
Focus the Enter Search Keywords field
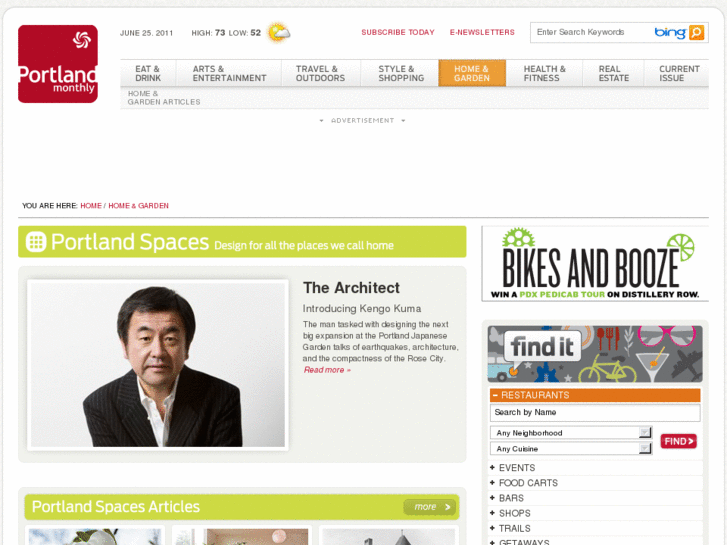click(590, 32)
